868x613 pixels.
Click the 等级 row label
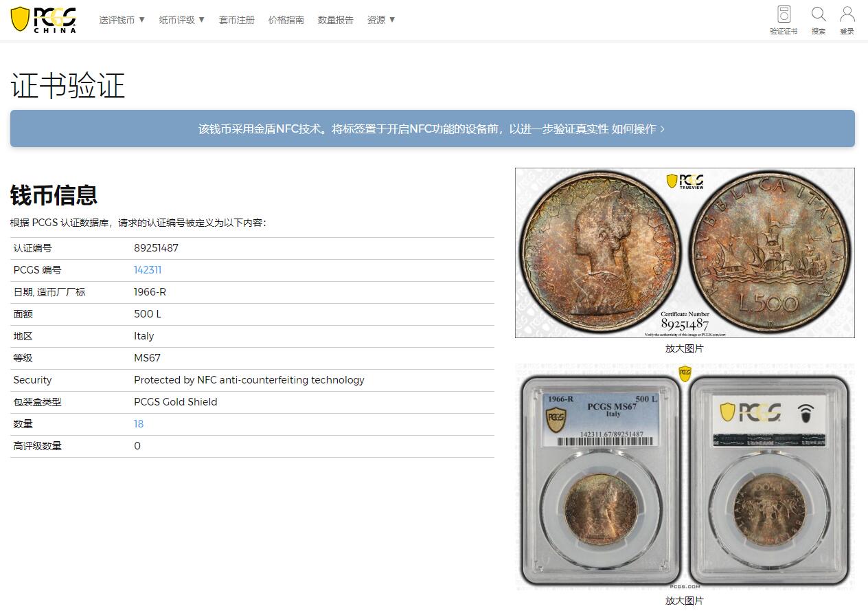click(23, 358)
